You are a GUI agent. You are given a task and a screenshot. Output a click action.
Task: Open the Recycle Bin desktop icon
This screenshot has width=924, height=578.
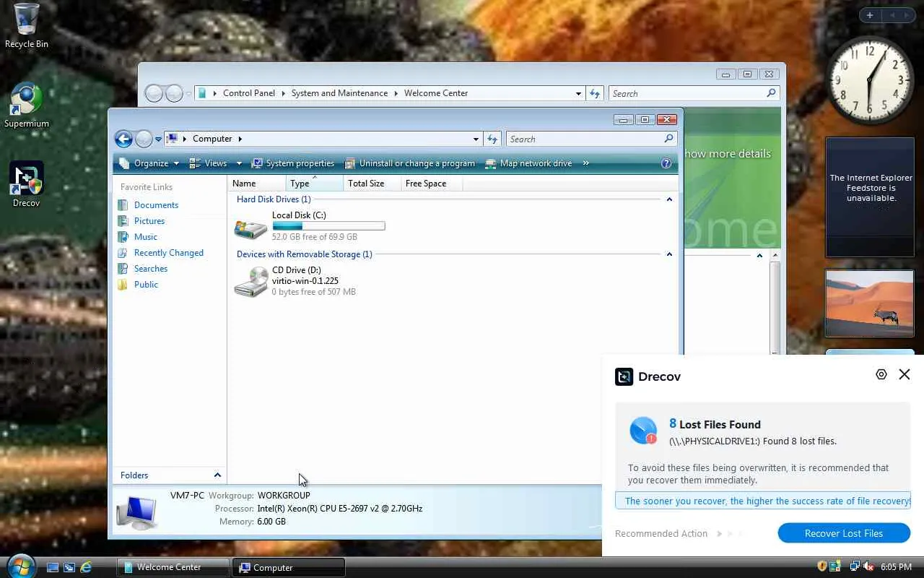(x=26, y=26)
